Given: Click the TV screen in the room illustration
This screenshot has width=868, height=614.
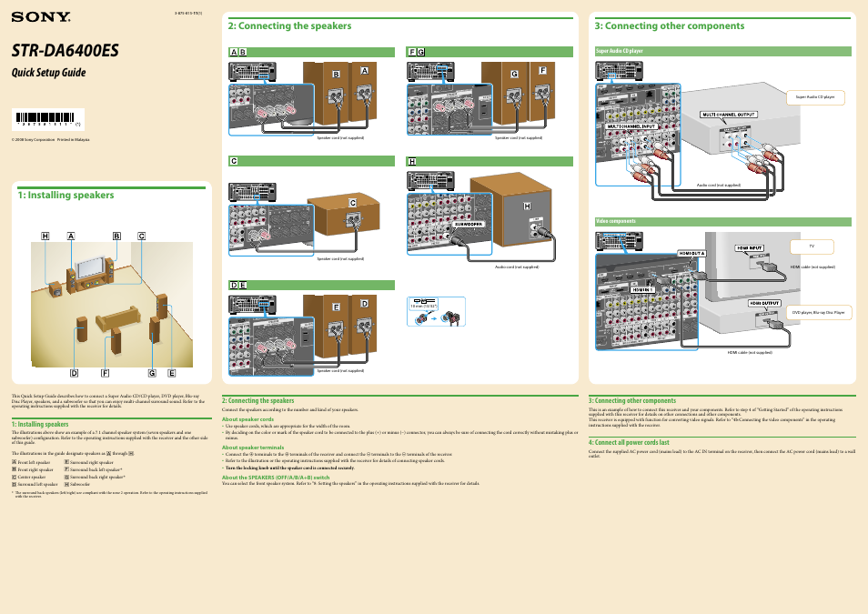Looking at the screenshot, I should [90, 267].
